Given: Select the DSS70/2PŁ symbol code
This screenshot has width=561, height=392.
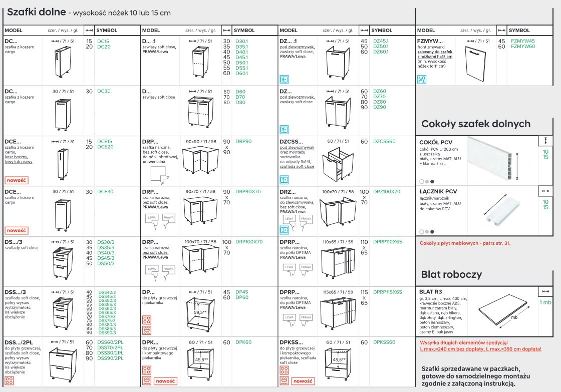Looking at the screenshot, I should point(110,348).
